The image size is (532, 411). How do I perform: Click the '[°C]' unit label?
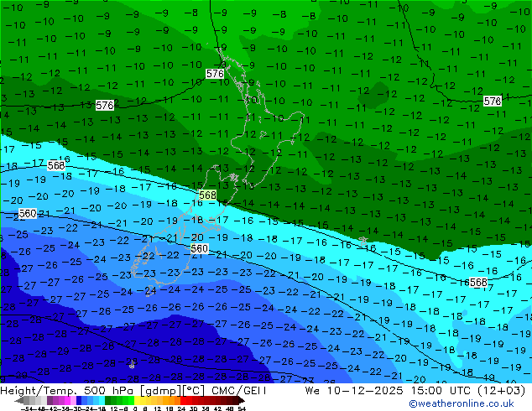(x=194, y=391)
